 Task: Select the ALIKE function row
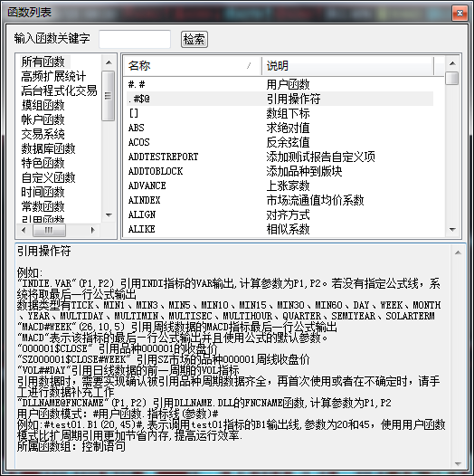(x=280, y=229)
